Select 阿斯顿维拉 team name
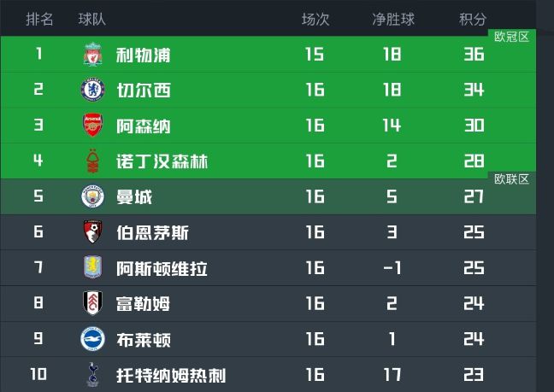This screenshot has width=554, height=392. pyautogui.click(x=162, y=268)
